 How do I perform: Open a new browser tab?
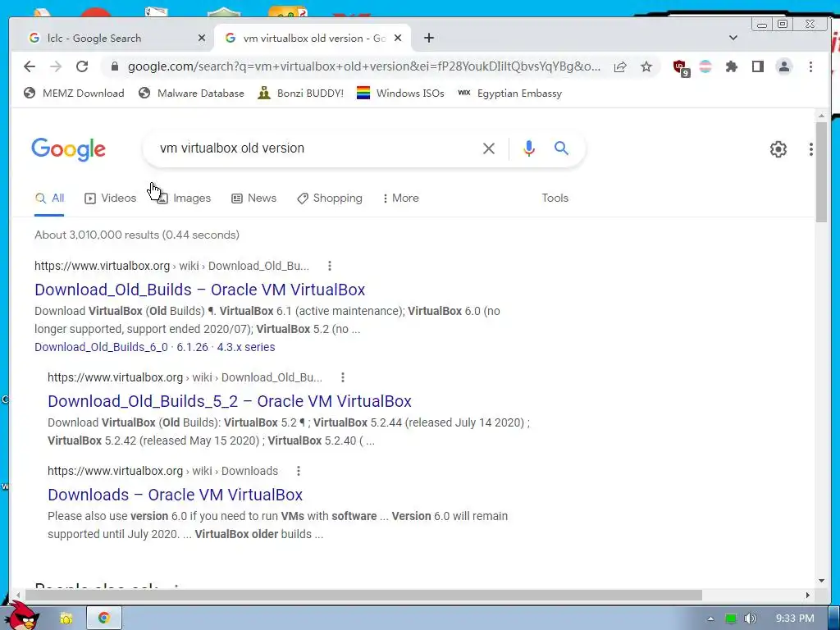coord(428,38)
